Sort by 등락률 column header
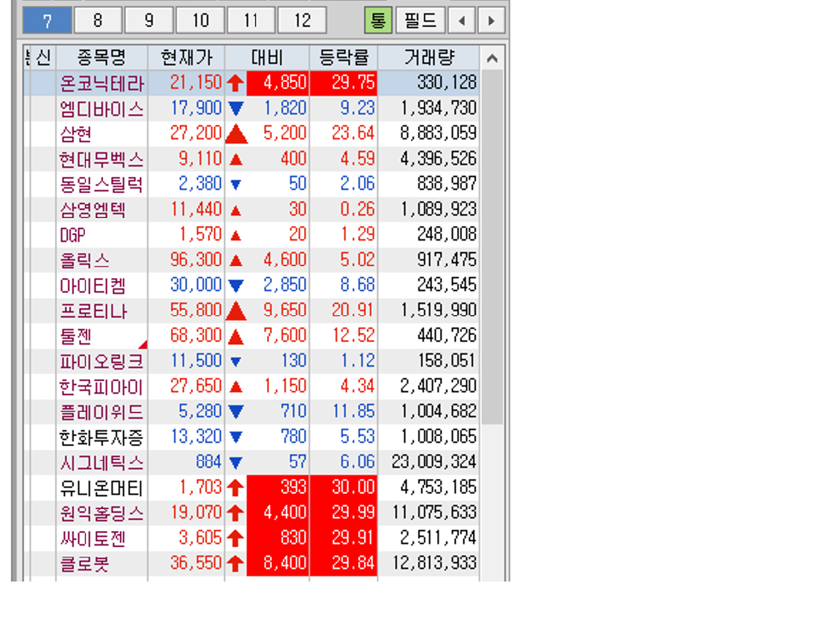 point(344,57)
